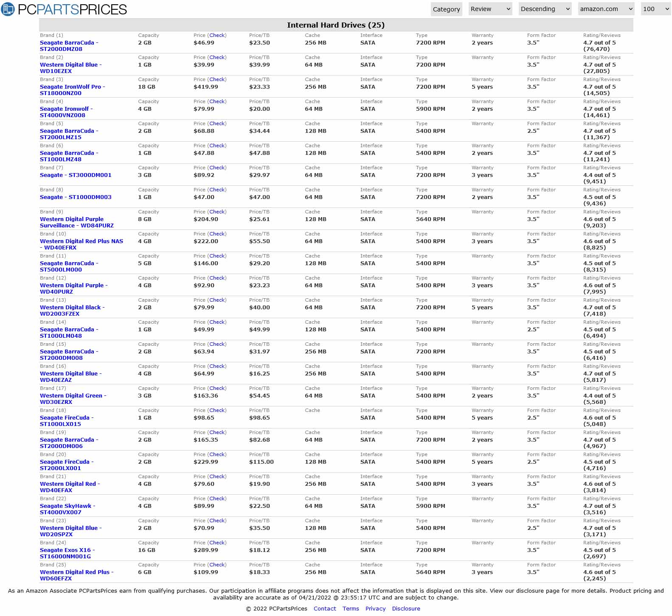The width and height of the screenshot is (672, 616).
Task: Select the Internal Hard Drives (25) heading
Action: (336, 25)
